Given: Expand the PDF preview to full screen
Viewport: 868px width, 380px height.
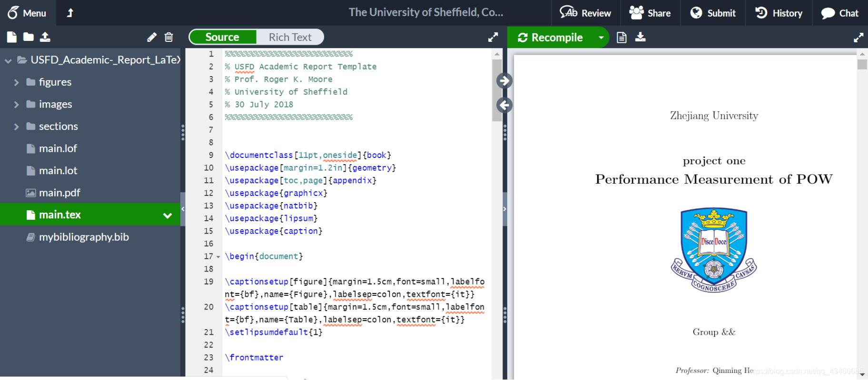Looking at the screenshot, I should tap(858, 38).
